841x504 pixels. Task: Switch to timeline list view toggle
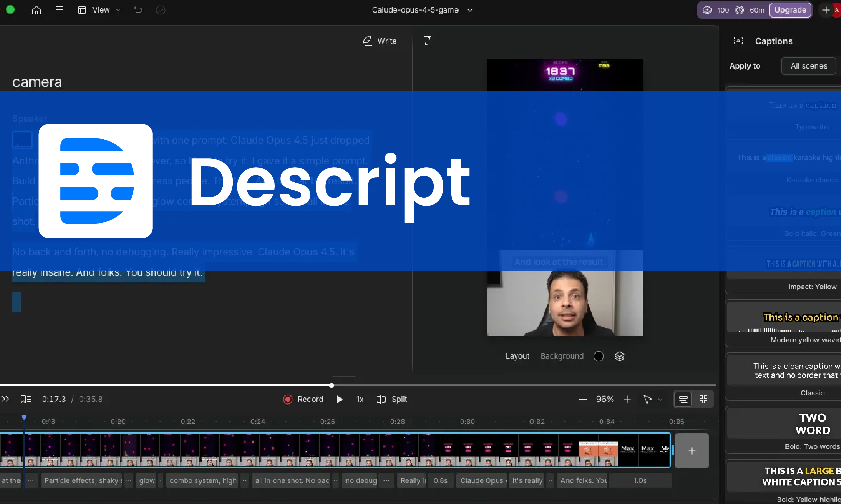click(683, 399)
